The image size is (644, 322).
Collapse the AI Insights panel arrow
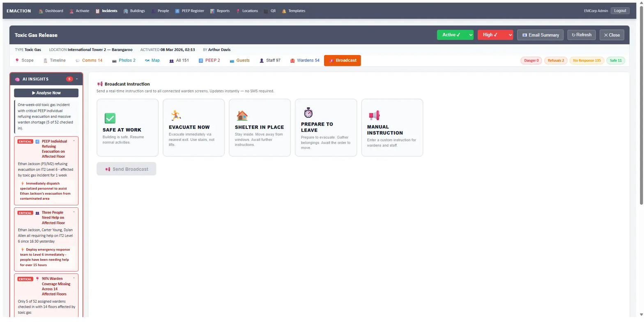pos(77,79)
